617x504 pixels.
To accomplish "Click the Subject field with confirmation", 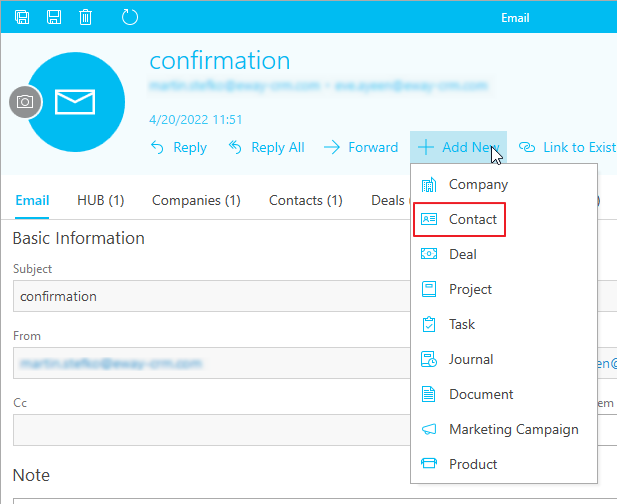I will pos(212,296).
